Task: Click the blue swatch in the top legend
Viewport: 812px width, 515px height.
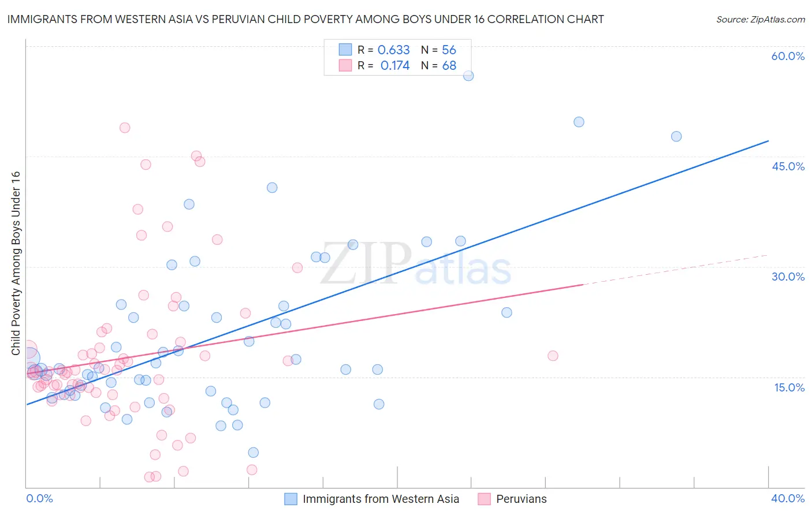Action: point(345,50)
